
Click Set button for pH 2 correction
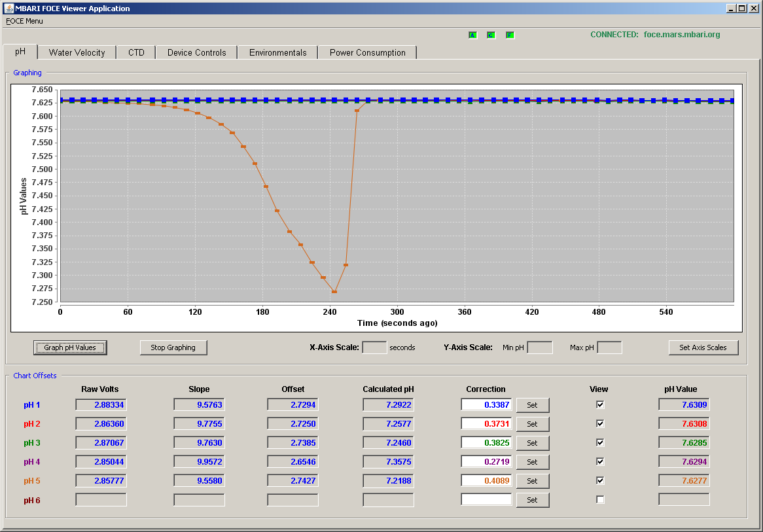(x=533, y=424)
